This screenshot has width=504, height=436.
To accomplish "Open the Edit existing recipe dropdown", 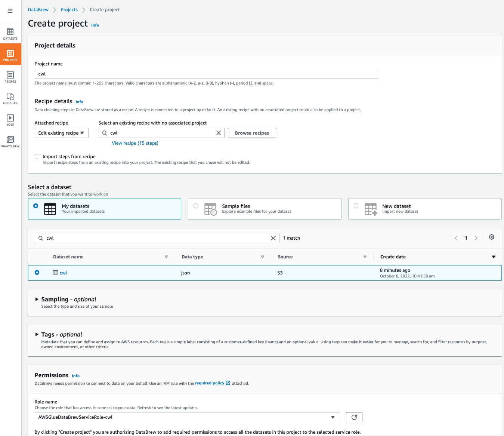I will tap(61, 133).
